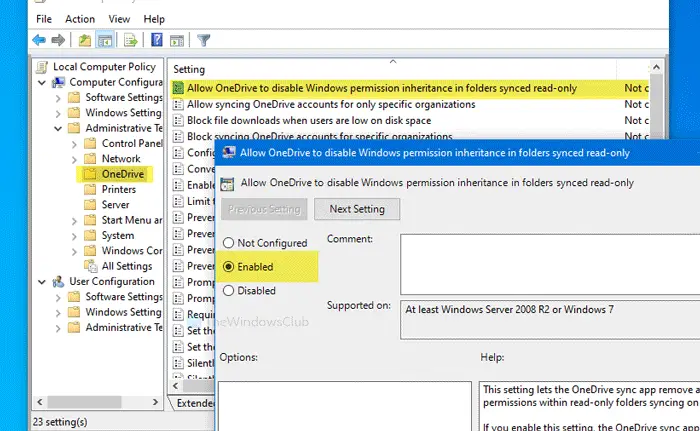Select the OneDrive tree item

coord(123,174)
